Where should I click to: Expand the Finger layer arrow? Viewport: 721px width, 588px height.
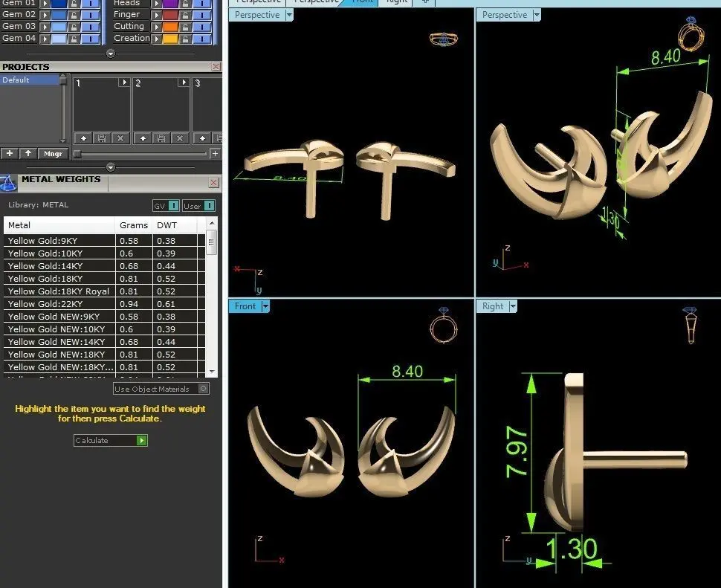coord(156,15)
